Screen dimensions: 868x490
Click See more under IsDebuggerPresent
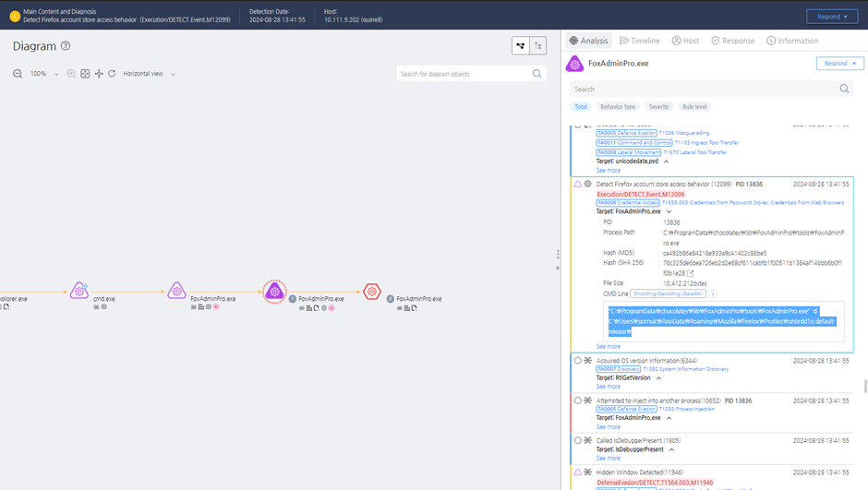[x=608, y=458]
